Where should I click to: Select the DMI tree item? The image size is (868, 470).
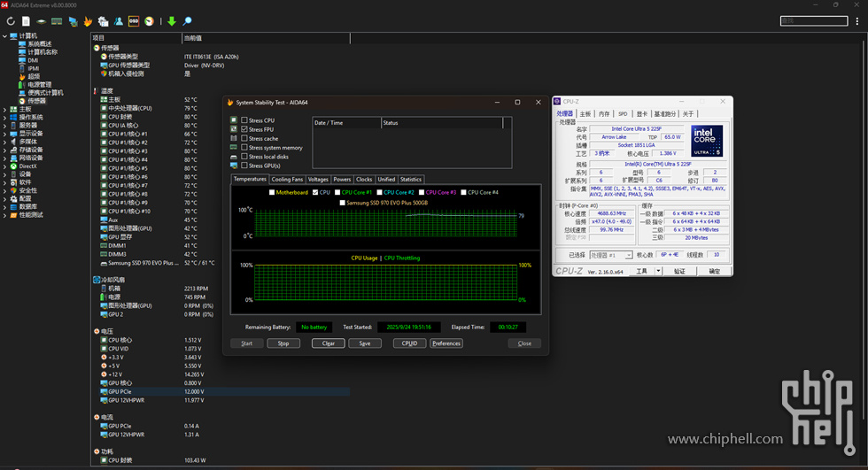(34, 60)
